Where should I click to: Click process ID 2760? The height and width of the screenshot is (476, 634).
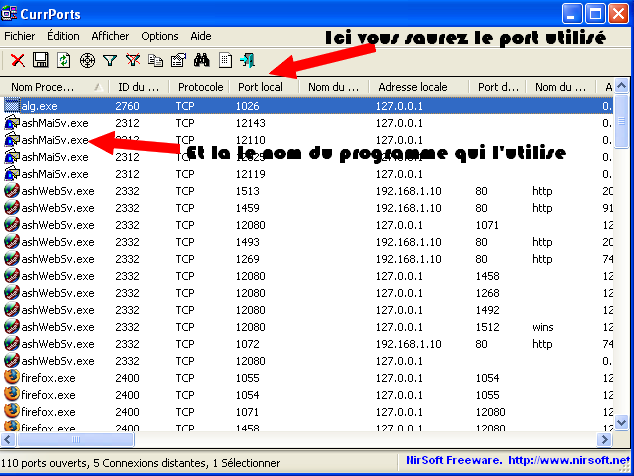point(127,106)
